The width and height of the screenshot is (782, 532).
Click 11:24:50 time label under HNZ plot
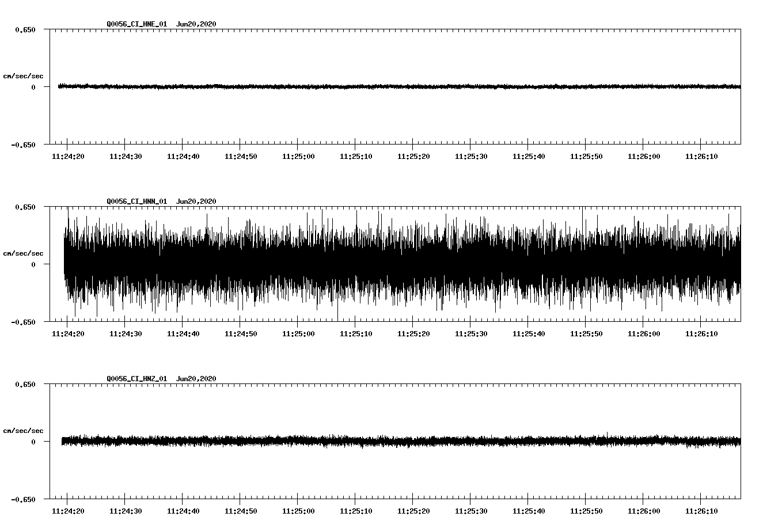241,511
